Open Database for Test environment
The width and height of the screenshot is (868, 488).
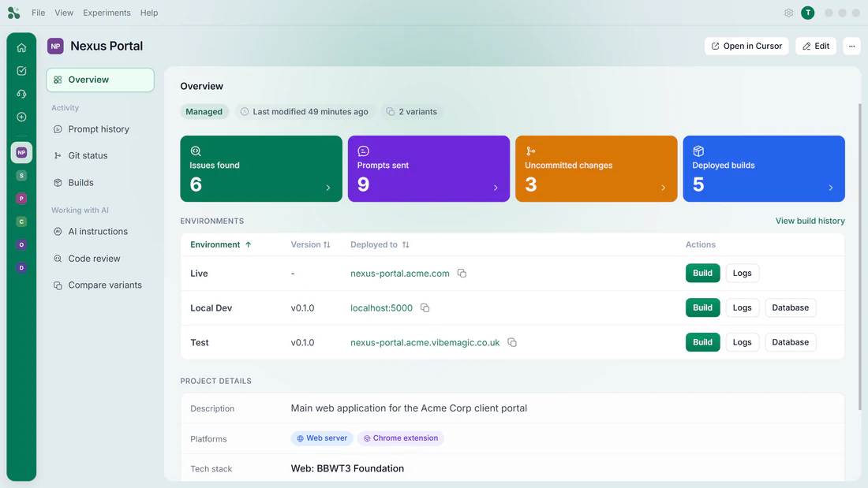(x=790, y=342)
